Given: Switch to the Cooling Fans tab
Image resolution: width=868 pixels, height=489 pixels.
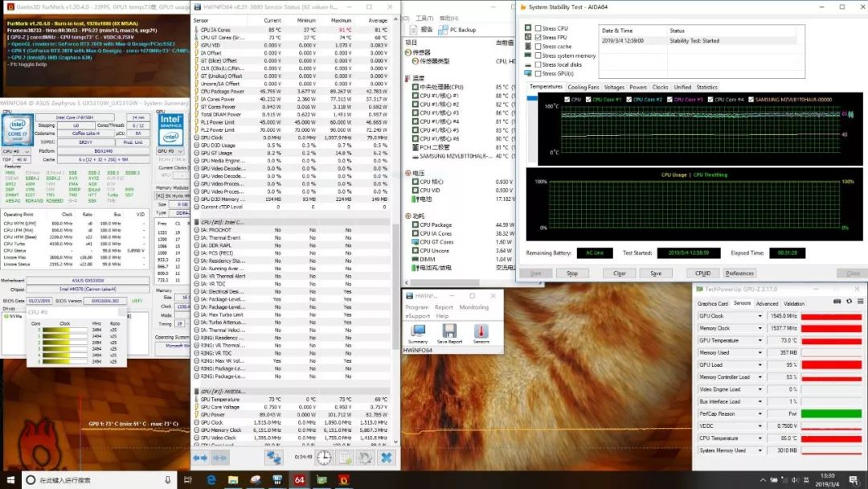Looking at the screenshot, I should (583, 87).
